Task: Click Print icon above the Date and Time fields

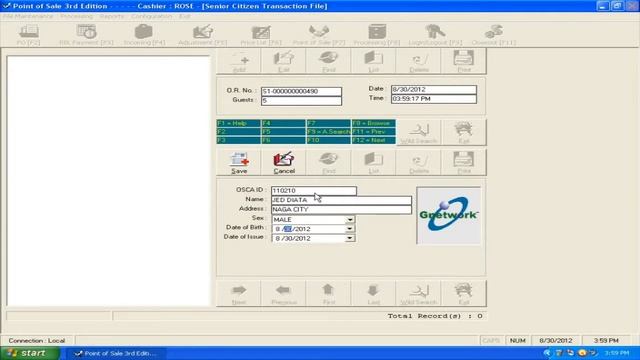Action: pyautogui.click(x=464, y=61)
